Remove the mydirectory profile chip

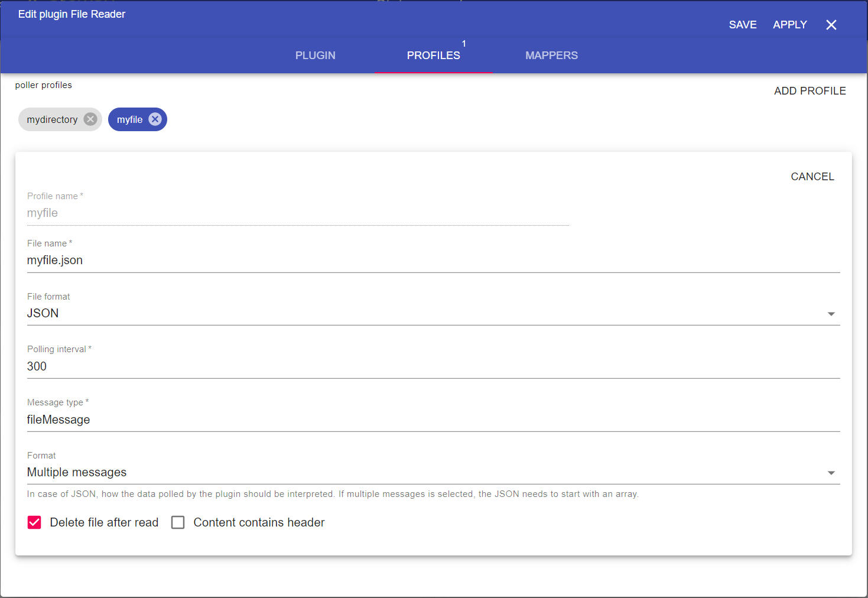pos(90,119)
